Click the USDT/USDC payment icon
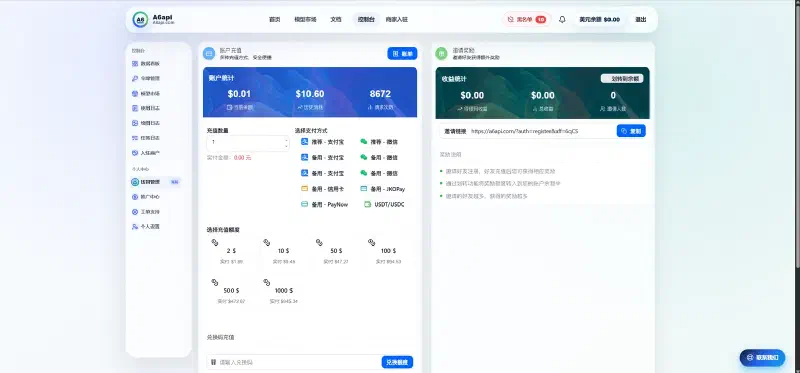Screen dimensions: 800x373 point(367,204)
